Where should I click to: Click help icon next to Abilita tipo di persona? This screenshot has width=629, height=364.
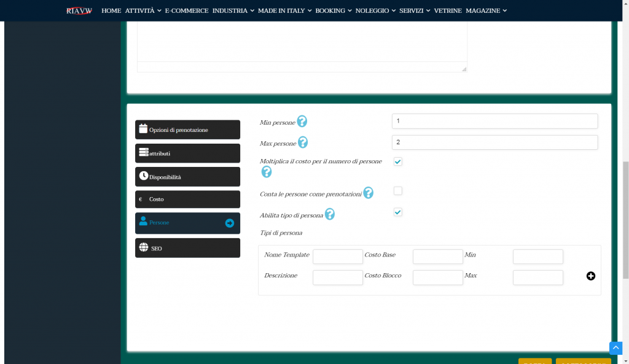click(330, 214)
